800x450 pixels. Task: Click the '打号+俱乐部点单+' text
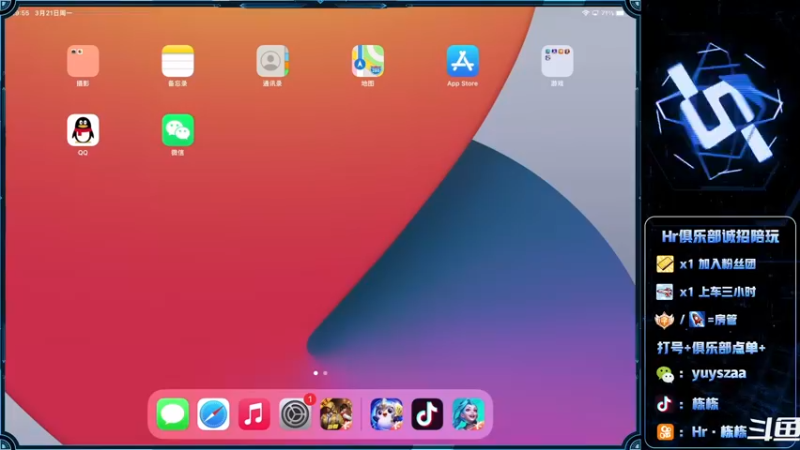tap(711, 348)
